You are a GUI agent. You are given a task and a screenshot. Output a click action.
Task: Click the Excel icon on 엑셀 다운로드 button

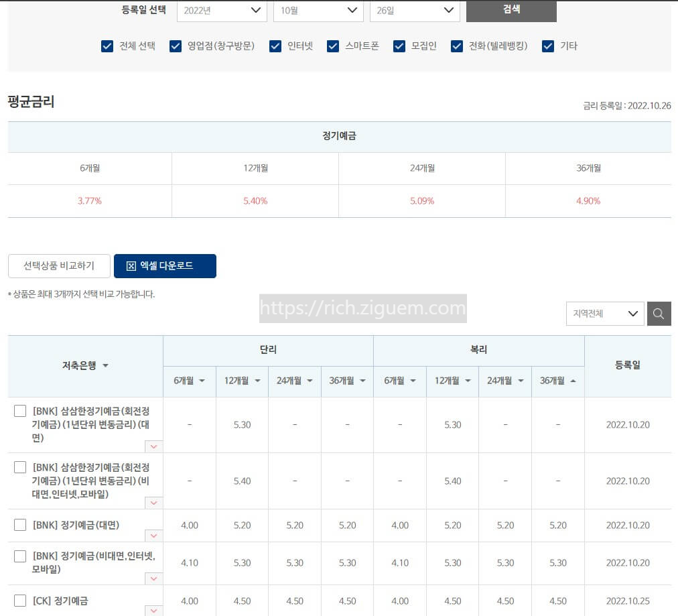coord(131,266)
